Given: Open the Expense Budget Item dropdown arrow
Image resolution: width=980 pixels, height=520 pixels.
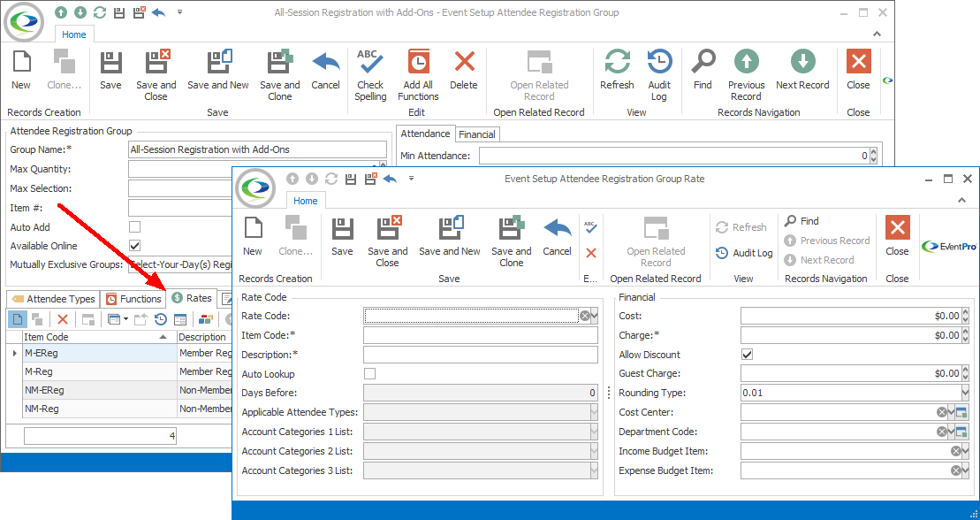Looking at the screenshot, I should pos(965,470).
